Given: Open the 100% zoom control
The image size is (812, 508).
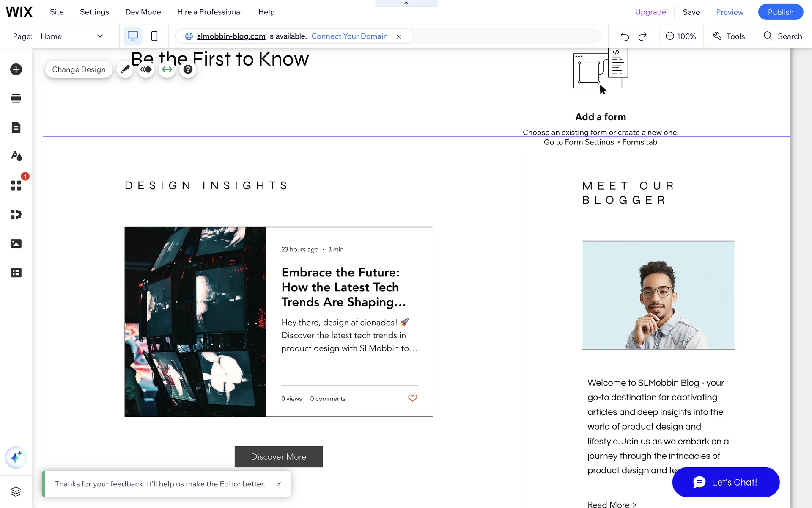Looking at the screenshot, I should tap(680, 36).
